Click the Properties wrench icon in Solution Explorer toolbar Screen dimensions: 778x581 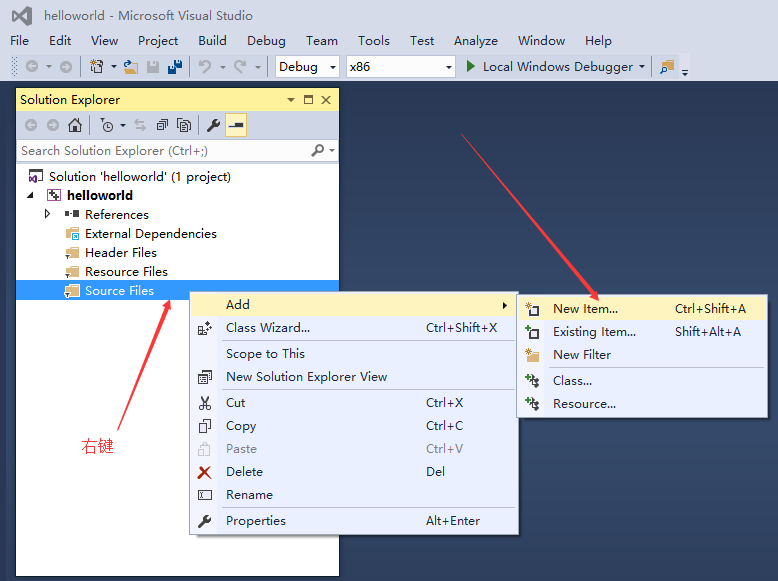point(213,125)
